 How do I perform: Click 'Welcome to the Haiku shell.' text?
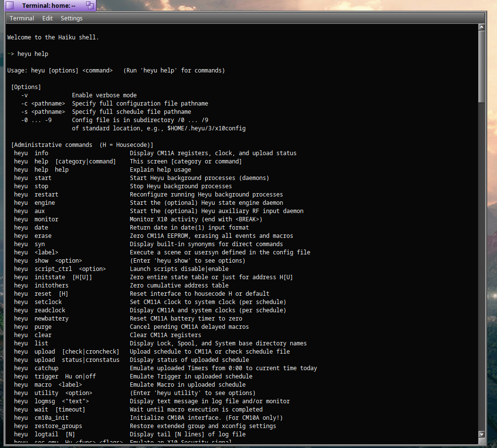(53, 37)
